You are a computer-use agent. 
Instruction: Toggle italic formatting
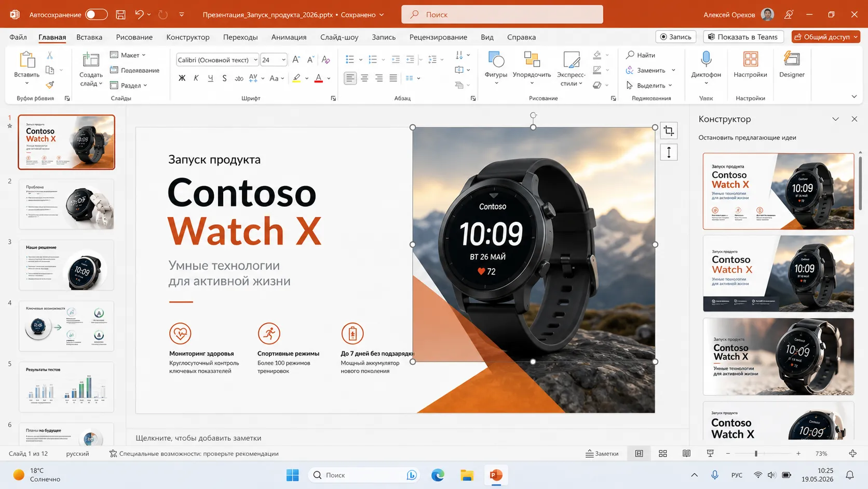[196, 78]
